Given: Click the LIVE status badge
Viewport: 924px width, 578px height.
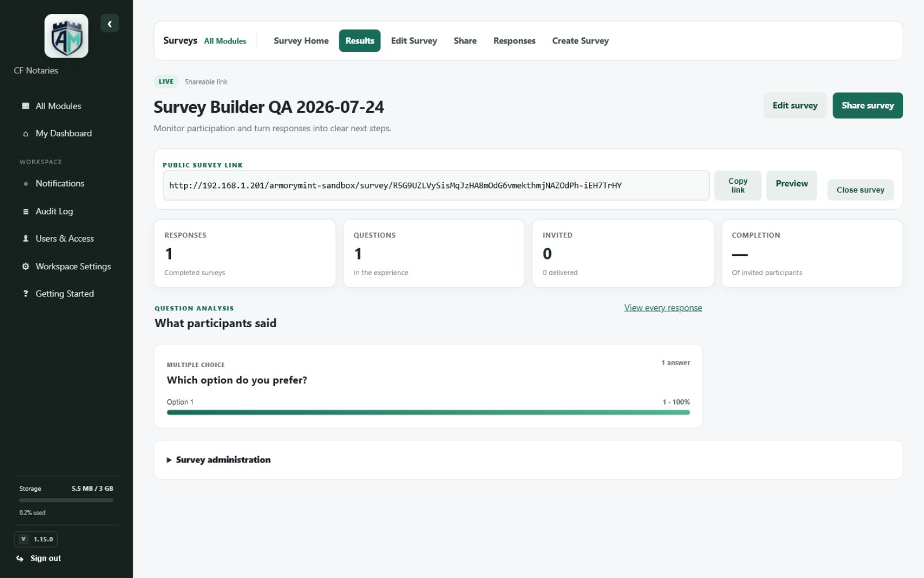Looking at the screenshot, I should 166,81.
